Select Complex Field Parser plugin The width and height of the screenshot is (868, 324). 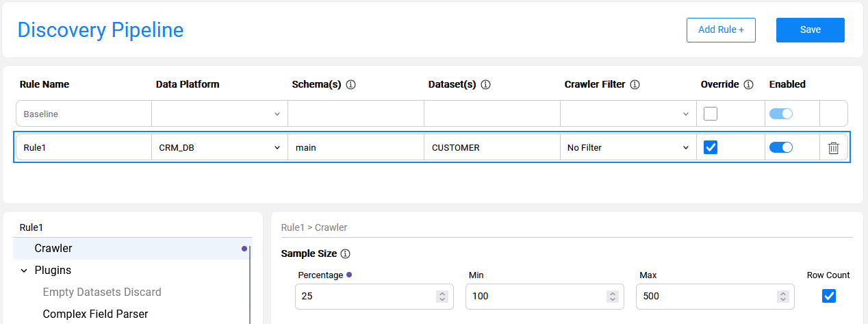click(x=95, y=314)
